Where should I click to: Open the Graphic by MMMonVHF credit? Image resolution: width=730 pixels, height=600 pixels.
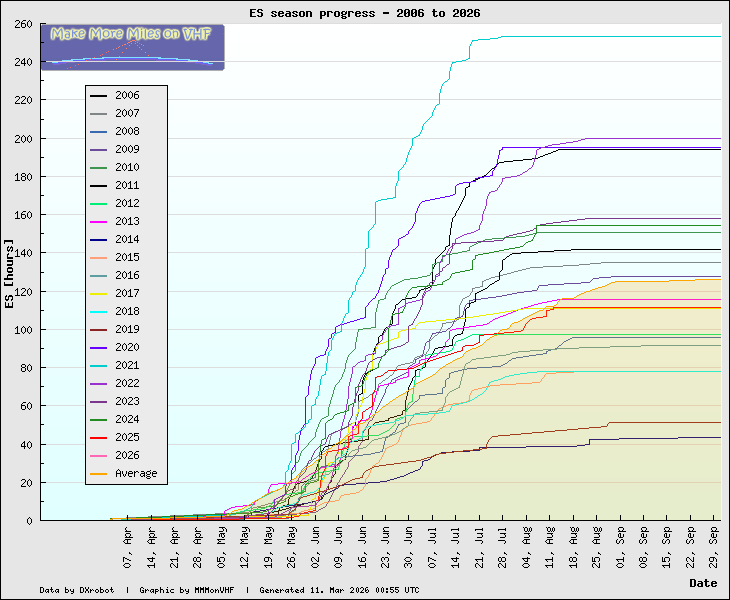point(192,590)
